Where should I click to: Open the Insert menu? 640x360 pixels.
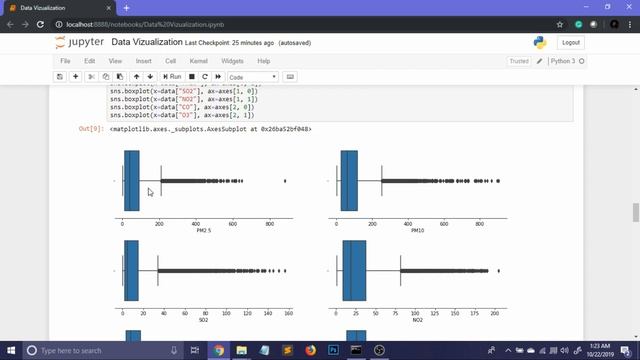click(x=143, y=61)
